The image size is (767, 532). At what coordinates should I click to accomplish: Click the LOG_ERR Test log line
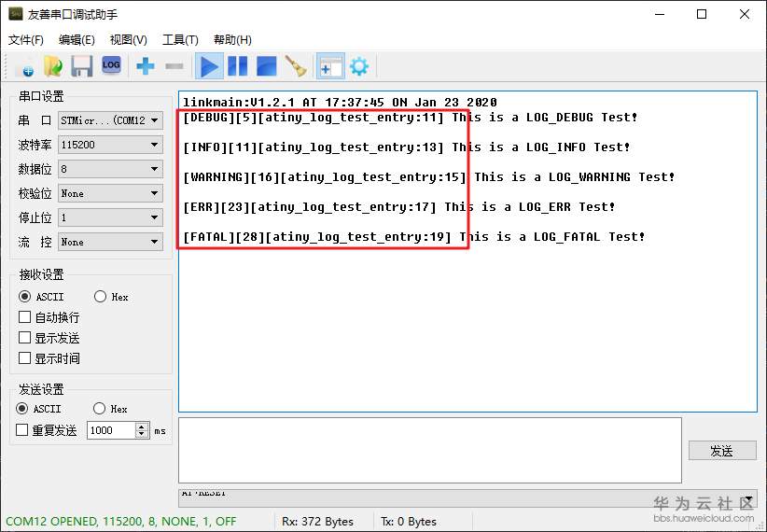pyautogui.click(x=399, y=207)
